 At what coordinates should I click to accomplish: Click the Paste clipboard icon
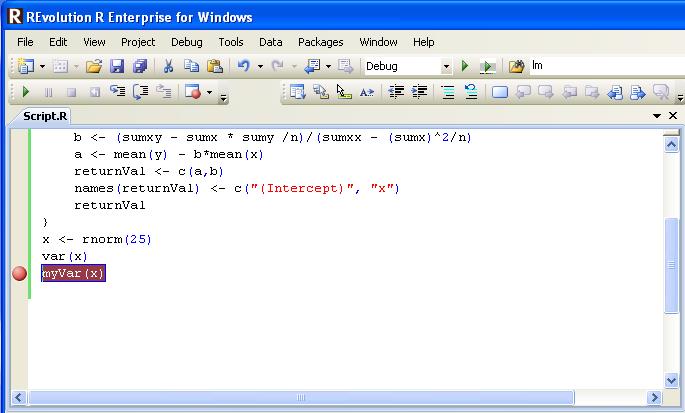[215, 66]
